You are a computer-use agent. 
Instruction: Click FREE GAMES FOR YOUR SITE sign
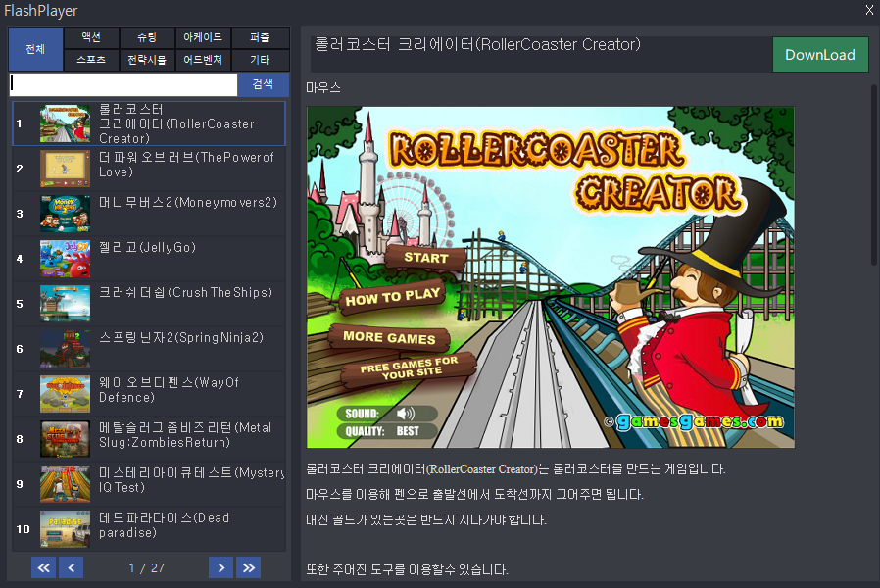coord(410,368)
